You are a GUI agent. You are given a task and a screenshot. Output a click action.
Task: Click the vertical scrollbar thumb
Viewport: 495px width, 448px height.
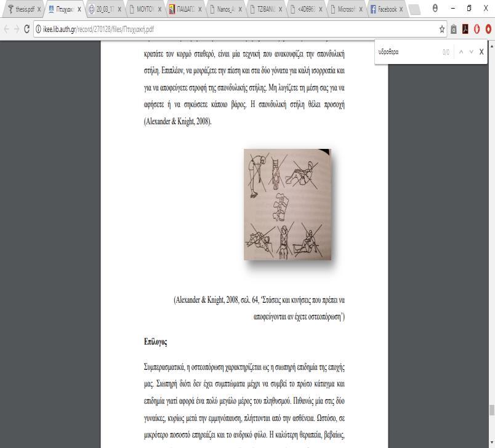492,410
